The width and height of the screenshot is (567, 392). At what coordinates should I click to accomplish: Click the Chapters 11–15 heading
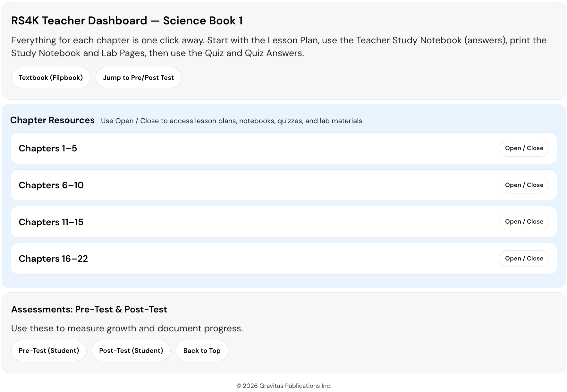[x=51, y=222]
